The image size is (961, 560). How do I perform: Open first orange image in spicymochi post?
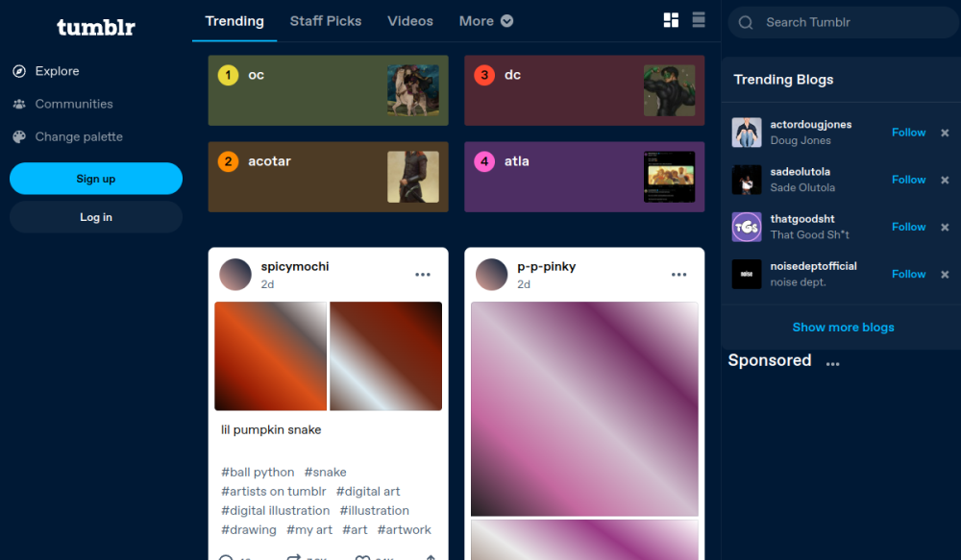[270, 356]
